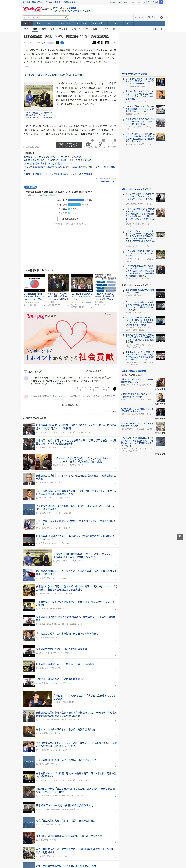Open the みんなの意見 navigation tab
Image resolution: width=186 pixels, height=868 pixels.
(x=99, y=23)
